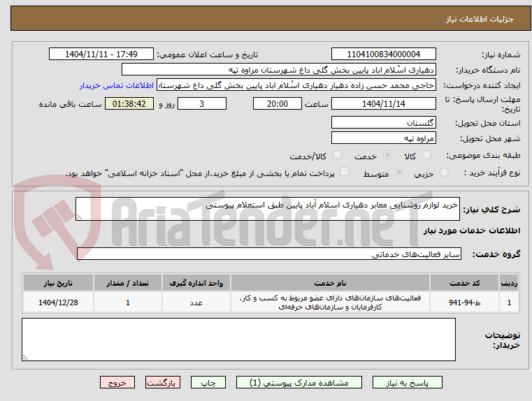532x401 pixels.
Task: Click the اطلاعات خدمات مورد نیاز heading
Action: pos(472,231)
